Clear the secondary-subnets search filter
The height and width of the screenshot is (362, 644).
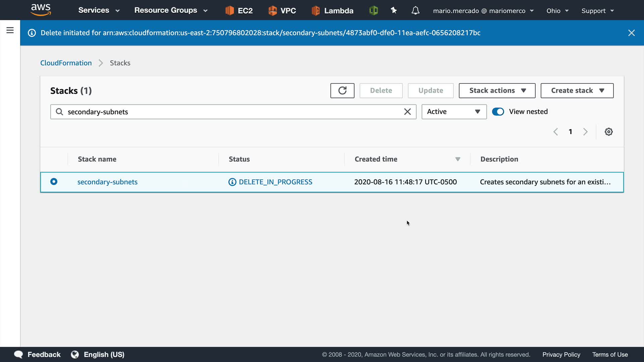(407, 112)
